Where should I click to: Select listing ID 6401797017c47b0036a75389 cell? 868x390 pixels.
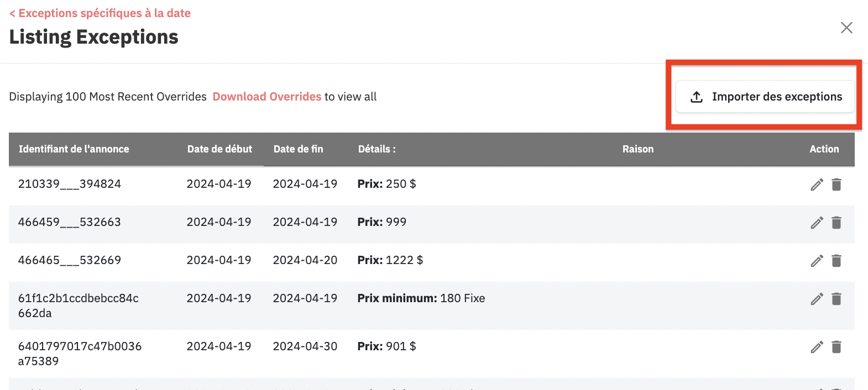[80, 354]
